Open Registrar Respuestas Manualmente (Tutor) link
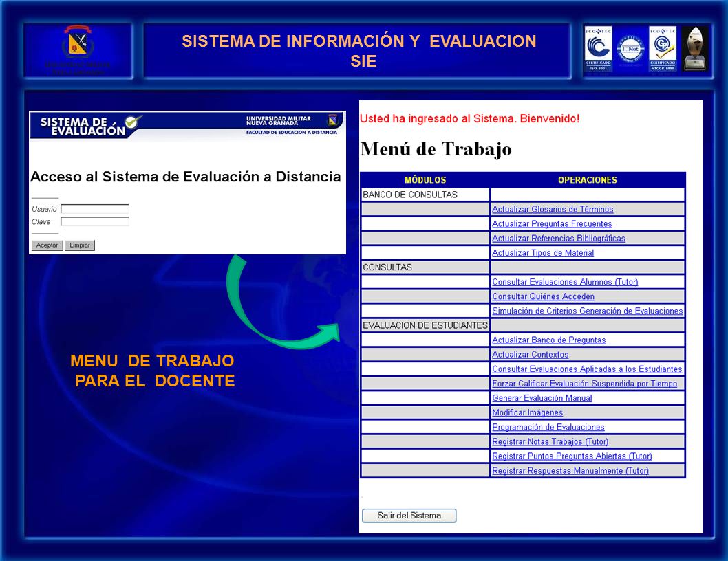 click(x=570, y=470)
